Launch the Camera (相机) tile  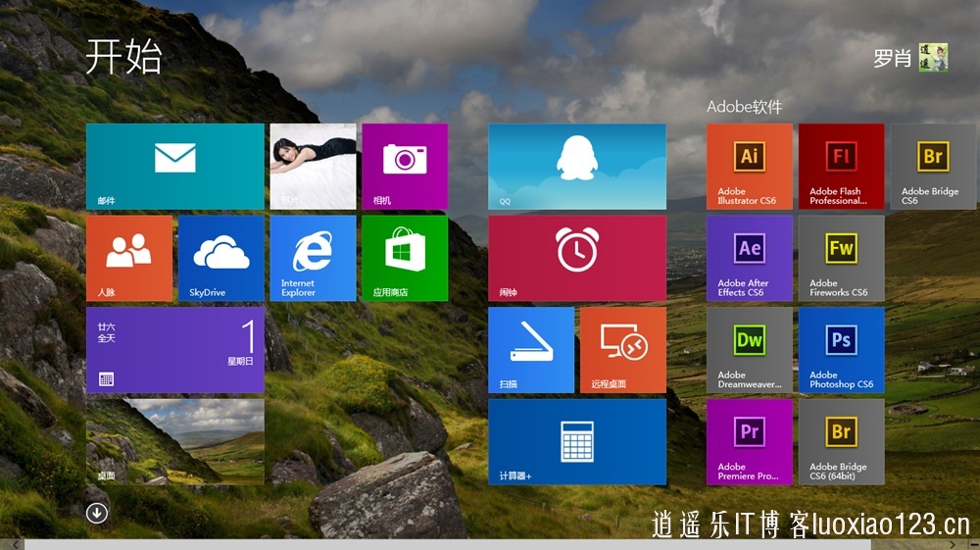(x=405, y=167)
